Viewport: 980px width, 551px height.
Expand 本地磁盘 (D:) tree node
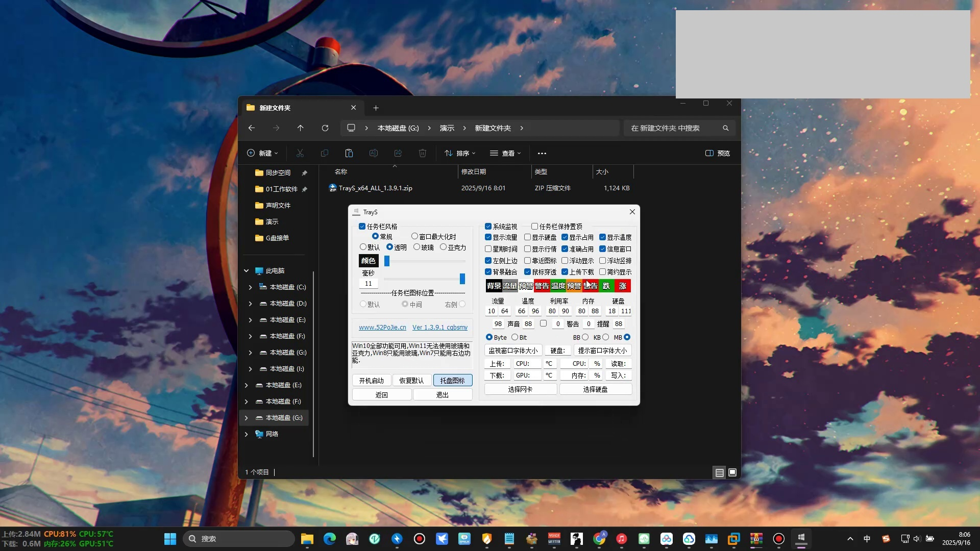250,304
